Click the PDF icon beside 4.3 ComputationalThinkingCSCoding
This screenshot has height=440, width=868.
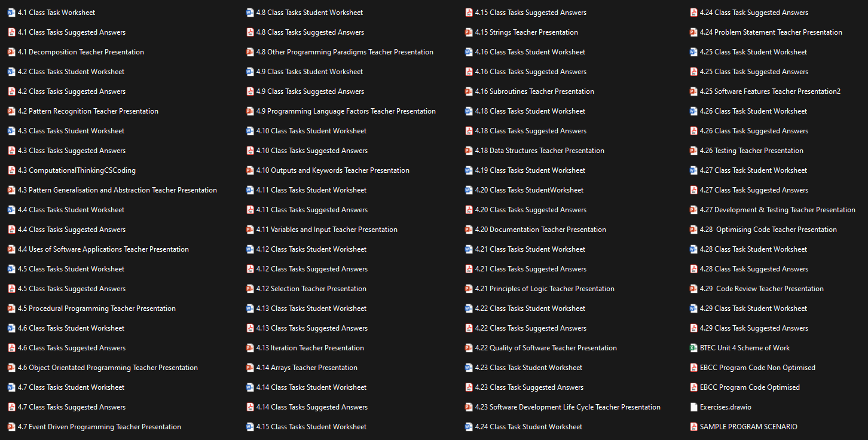pyautogui.click(x=11, y=170)
